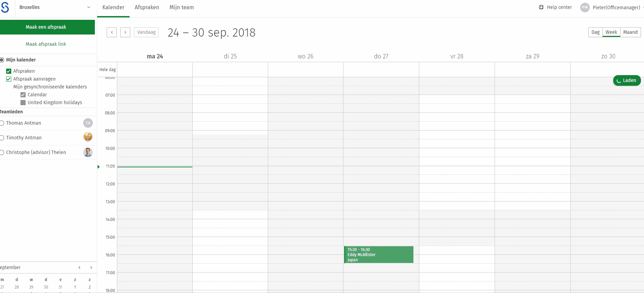
Task: Go to previous week arrow
Action: pos(112,32)
